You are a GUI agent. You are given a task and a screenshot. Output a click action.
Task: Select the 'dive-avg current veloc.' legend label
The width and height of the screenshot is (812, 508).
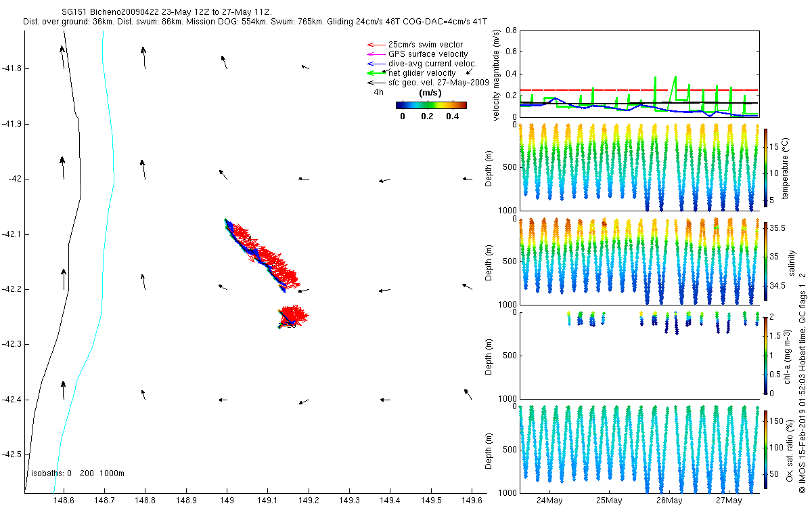pos(432,64)
